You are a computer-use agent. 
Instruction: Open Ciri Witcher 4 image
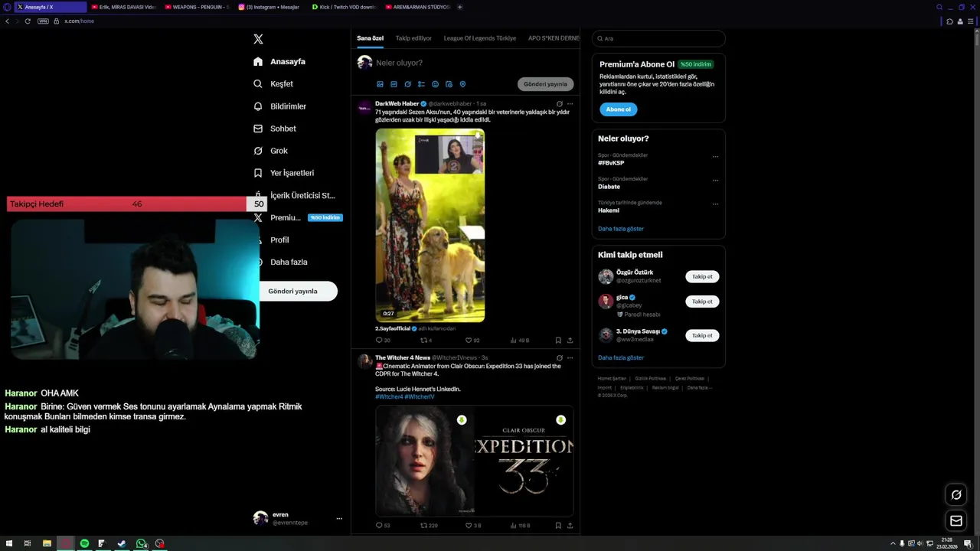[424, 461]
